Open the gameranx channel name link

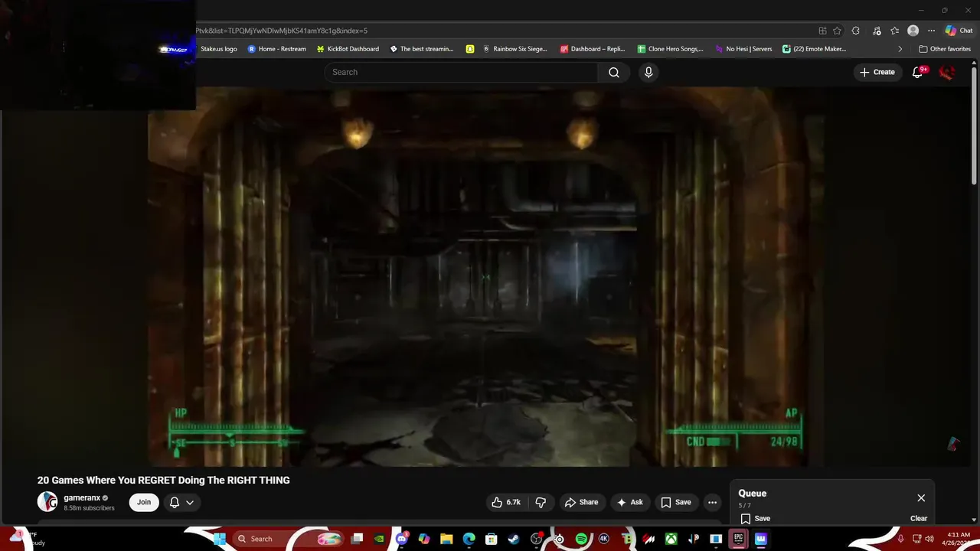coord(82,497)
